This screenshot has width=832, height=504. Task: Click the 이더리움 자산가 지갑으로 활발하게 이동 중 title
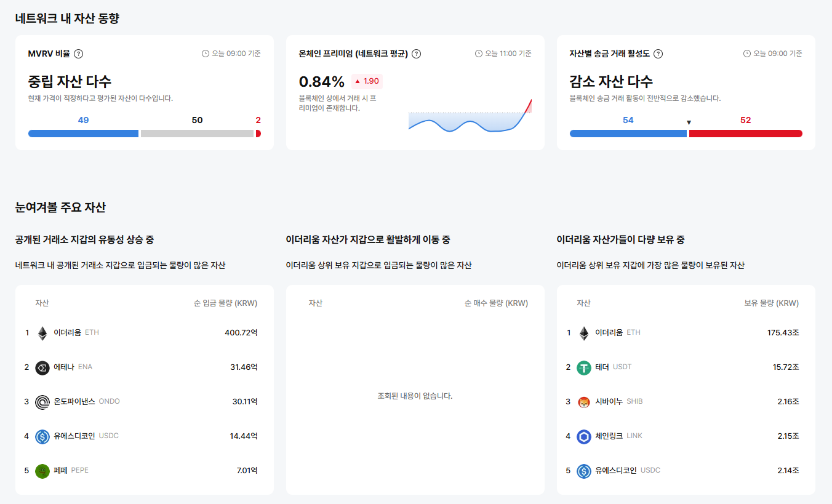pyautogui.click(x=368, y=239)
